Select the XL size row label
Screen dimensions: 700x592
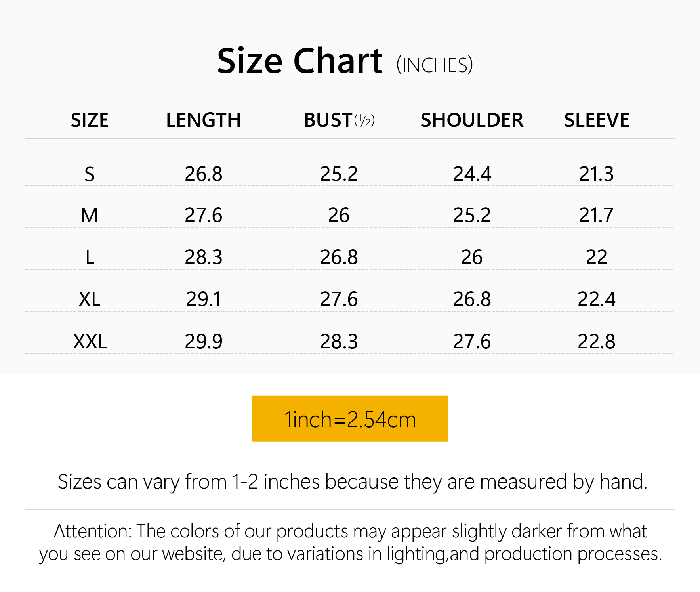pos(90,299)
